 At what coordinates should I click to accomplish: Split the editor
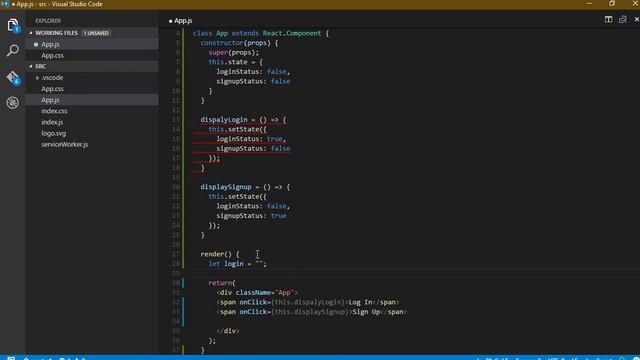point(608,19)
